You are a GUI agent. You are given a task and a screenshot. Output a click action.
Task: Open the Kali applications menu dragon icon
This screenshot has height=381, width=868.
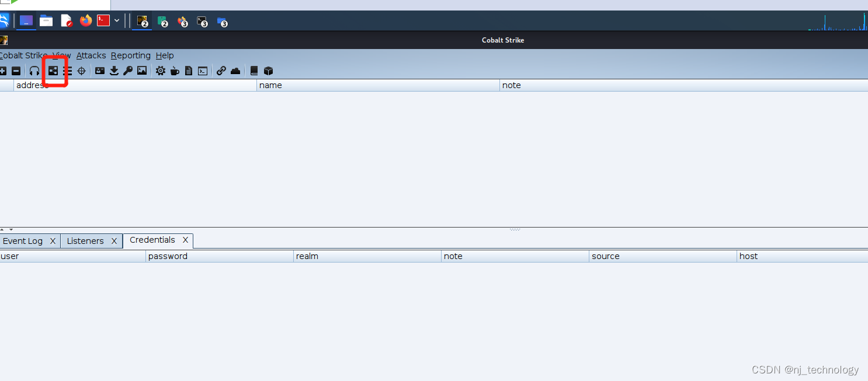coord(4,21)
